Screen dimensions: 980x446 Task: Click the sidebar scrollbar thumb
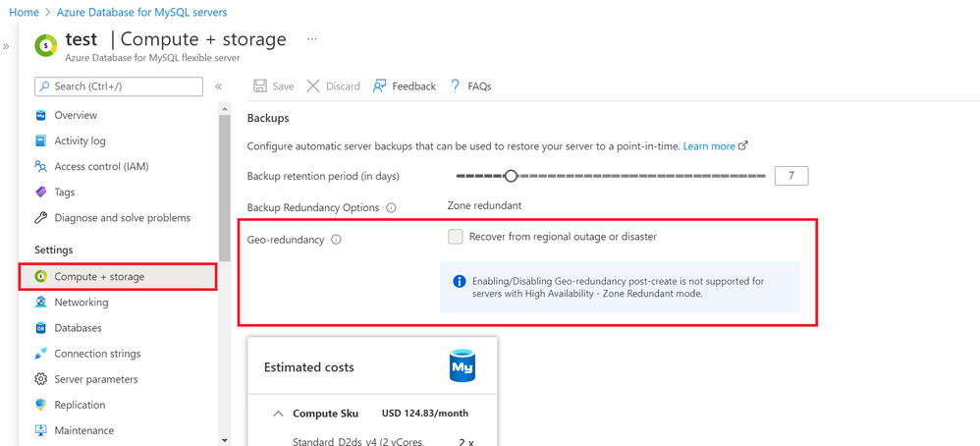point(225,190)
